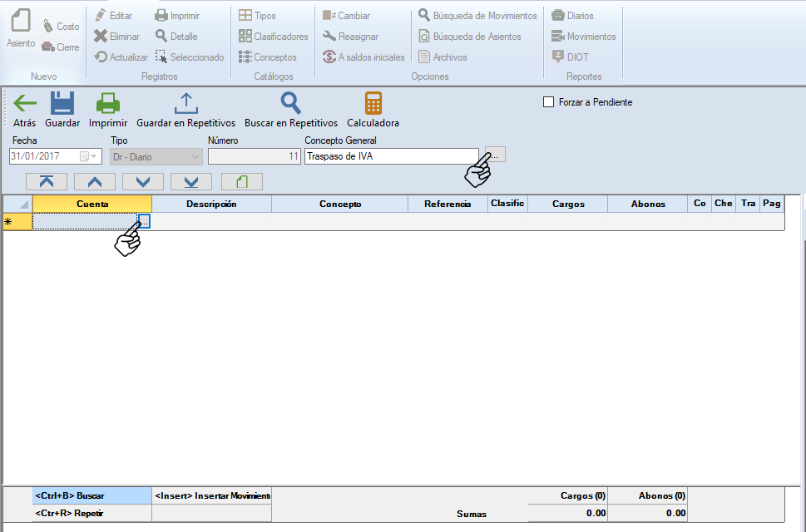Click the Concepto General text field
Image resolution: width=806 pixels, height=532 pixels.
pos(391,156)
